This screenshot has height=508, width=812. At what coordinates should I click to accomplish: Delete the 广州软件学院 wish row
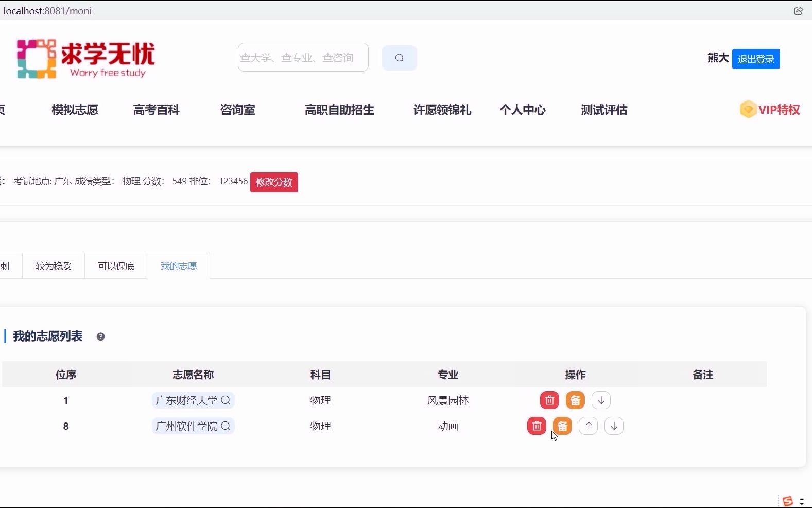[537, 426]
